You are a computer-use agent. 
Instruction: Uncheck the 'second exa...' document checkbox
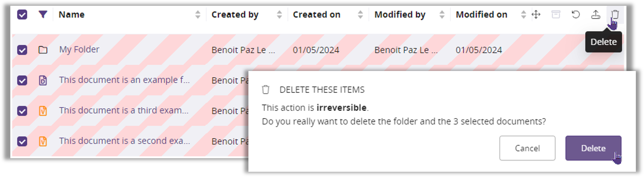tap(22, 141)
